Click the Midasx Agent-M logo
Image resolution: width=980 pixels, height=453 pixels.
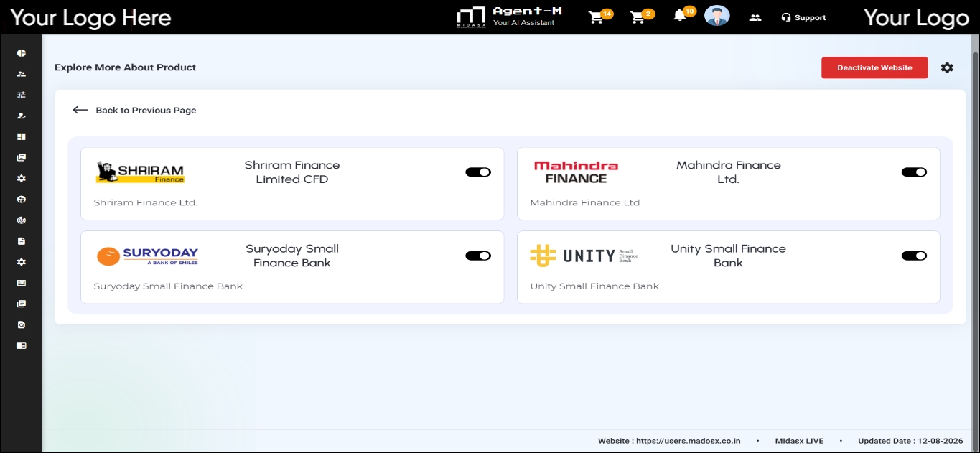point(472,17)
